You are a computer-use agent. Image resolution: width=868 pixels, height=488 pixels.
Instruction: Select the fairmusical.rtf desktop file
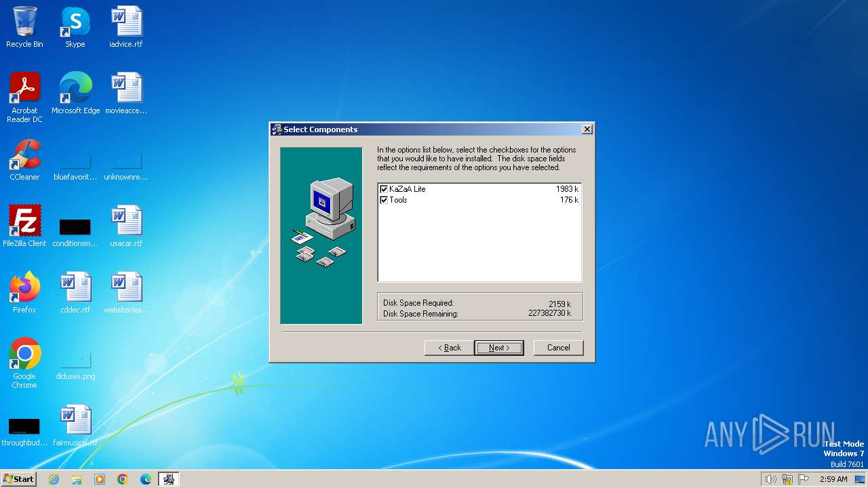pos(75,426)
